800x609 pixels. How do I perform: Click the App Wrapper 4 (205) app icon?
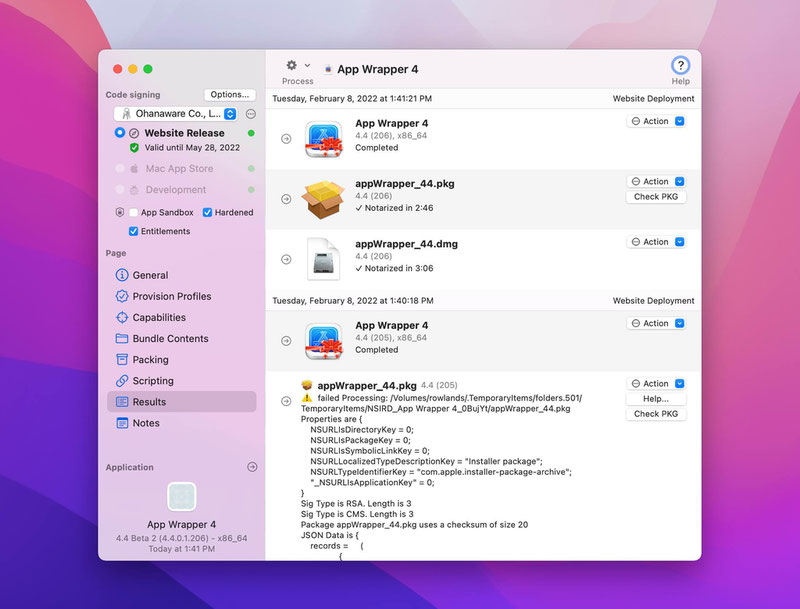323,341
